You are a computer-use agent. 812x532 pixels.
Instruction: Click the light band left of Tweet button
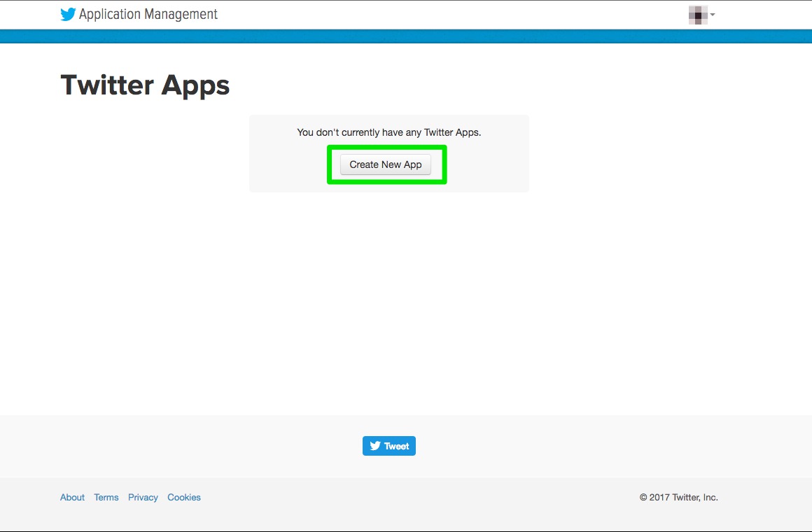click(210, 446)
